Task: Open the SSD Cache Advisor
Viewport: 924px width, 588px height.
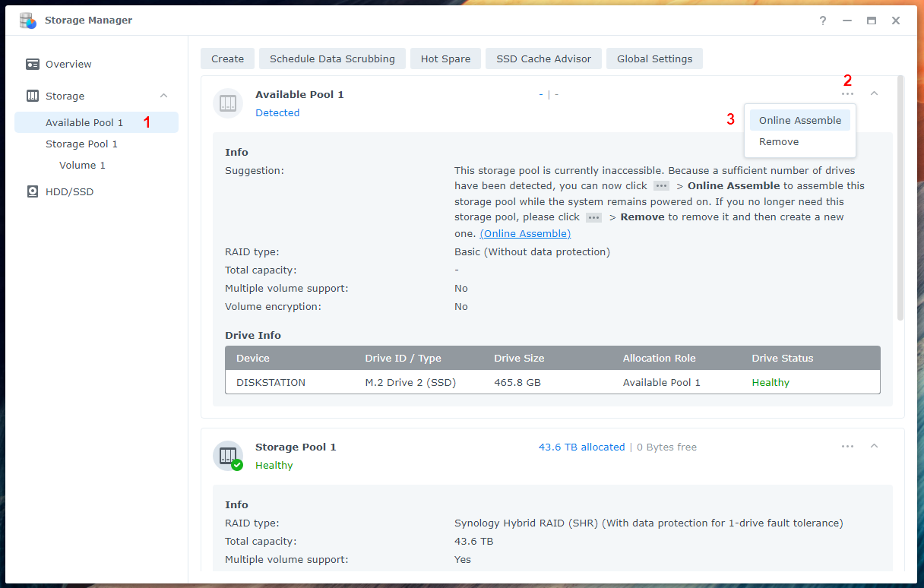Action: [543, 59]
